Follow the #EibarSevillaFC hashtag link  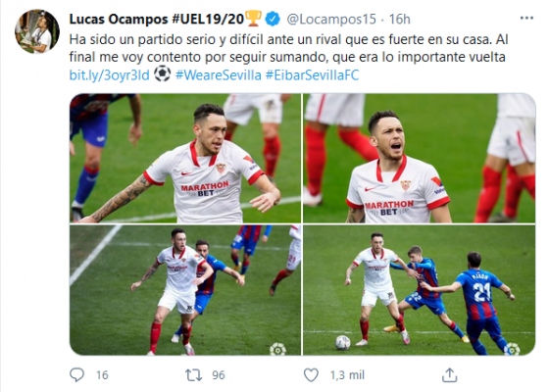313,74
